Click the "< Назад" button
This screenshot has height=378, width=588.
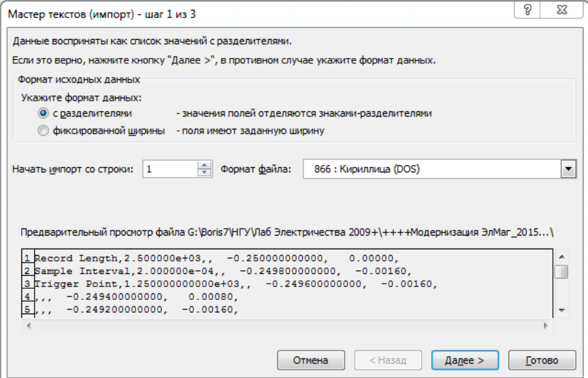pos(387,360)
